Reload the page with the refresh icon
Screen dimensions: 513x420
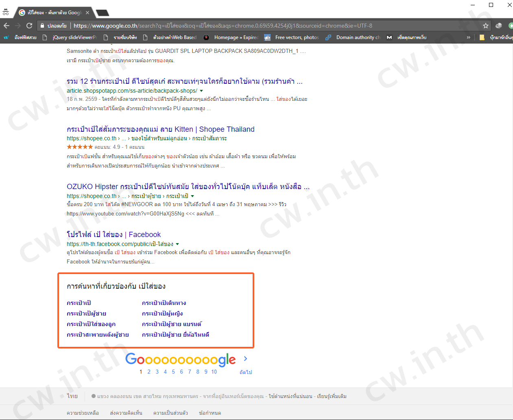(29, 26)
